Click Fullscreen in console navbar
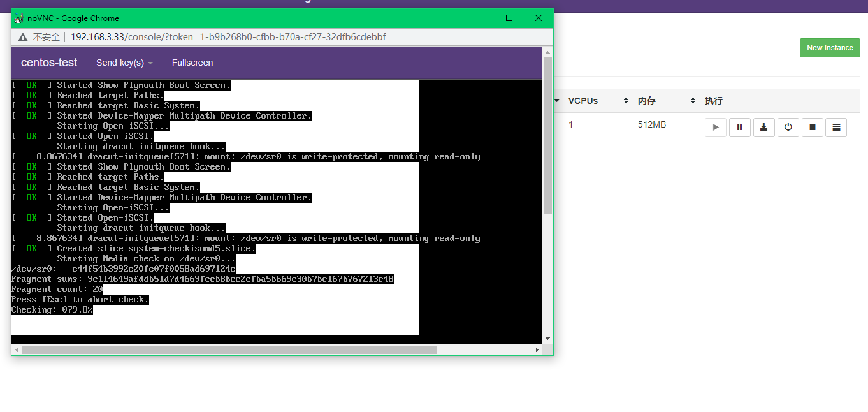The width and height of the screenshot is (868, 412). pyautogui.click(x=192, y=63)
